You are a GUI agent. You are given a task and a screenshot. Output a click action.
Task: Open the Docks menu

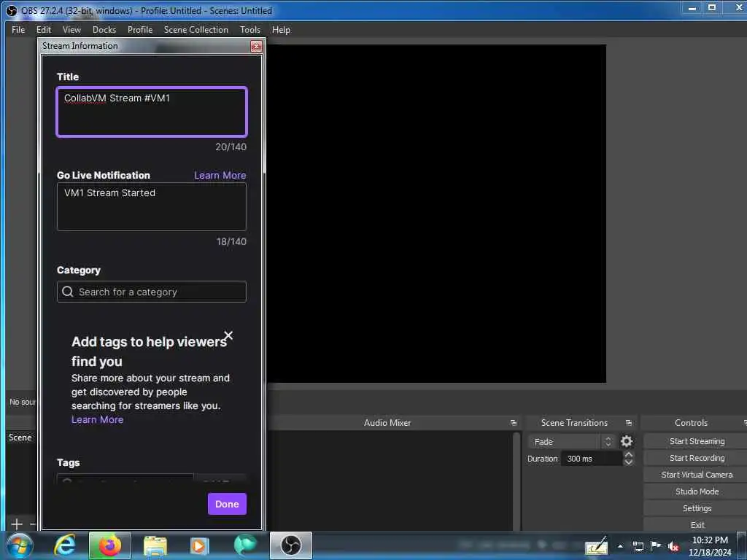104,29
